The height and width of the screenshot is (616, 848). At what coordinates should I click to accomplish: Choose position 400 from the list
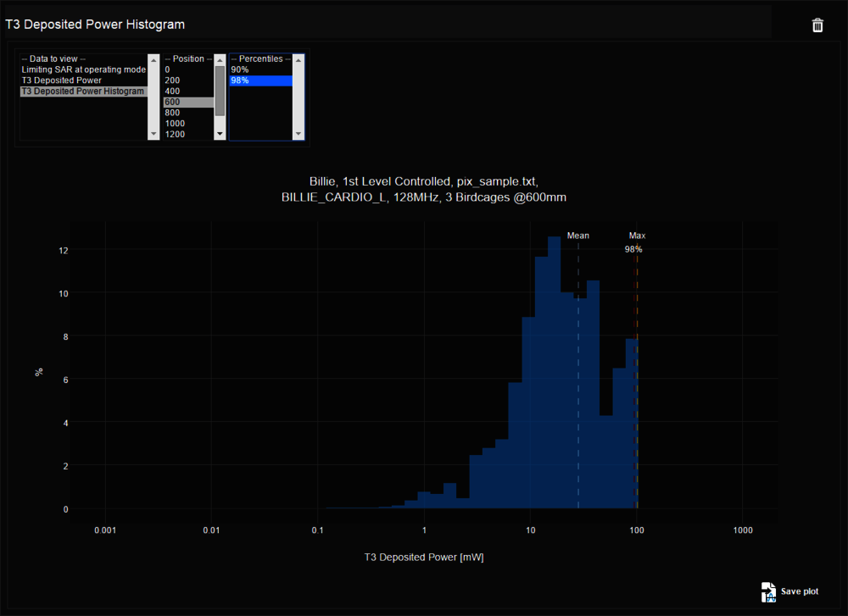click(172, 92)
